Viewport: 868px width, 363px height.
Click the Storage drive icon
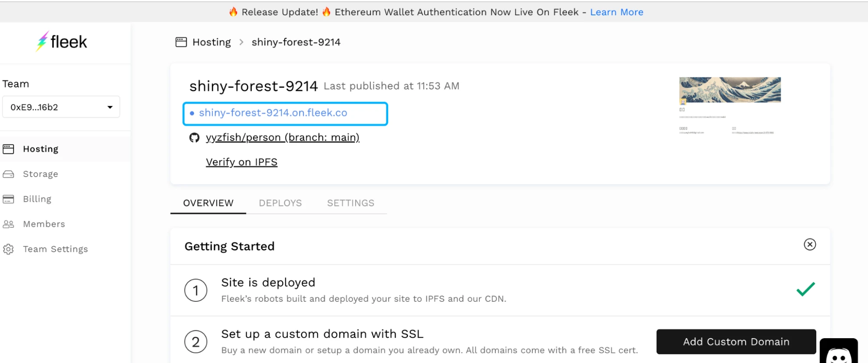pos(8,174)
